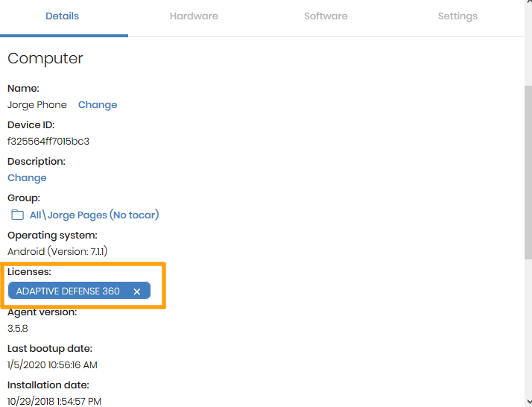This screenshot has height=407, width=532.
Task: Click the folder icon beside the group path
Action: click(x=17, y=215)
